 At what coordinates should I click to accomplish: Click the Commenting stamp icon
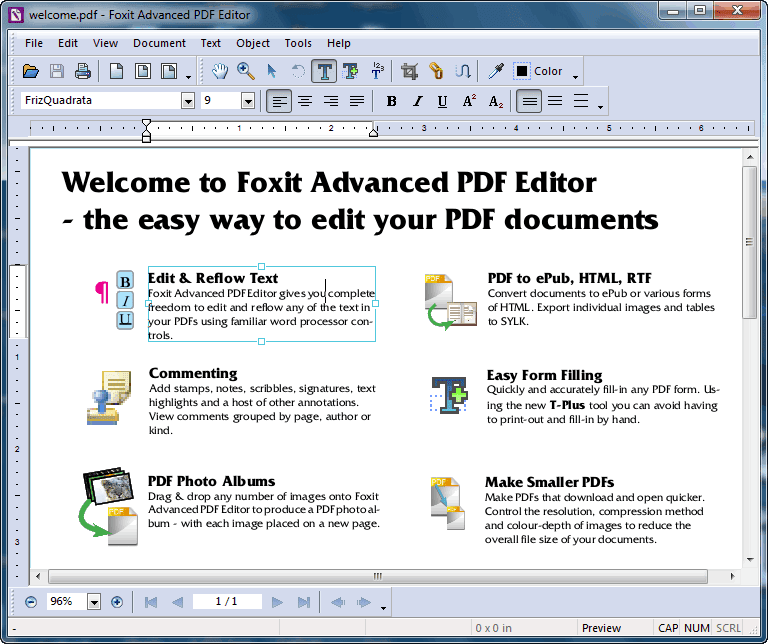109,398
